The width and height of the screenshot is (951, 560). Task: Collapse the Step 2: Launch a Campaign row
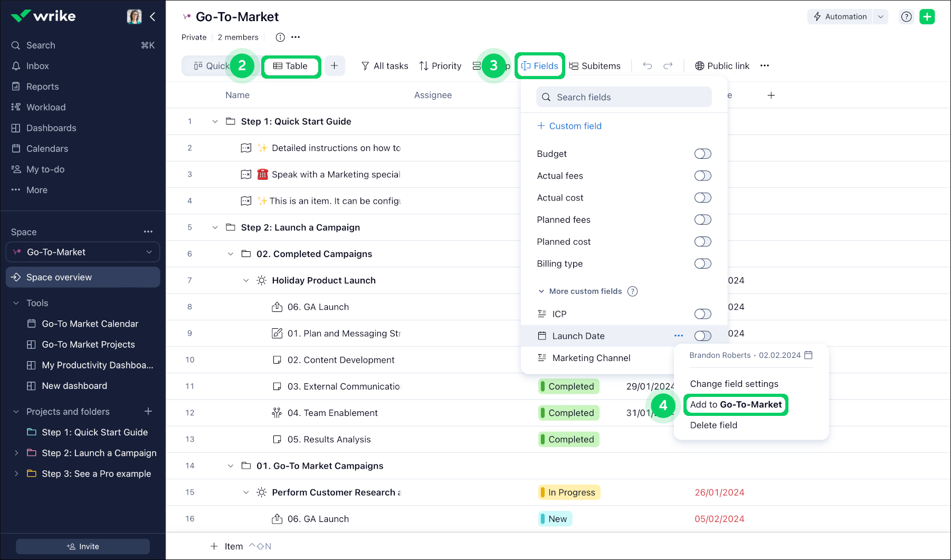click(x=215, y=227)
